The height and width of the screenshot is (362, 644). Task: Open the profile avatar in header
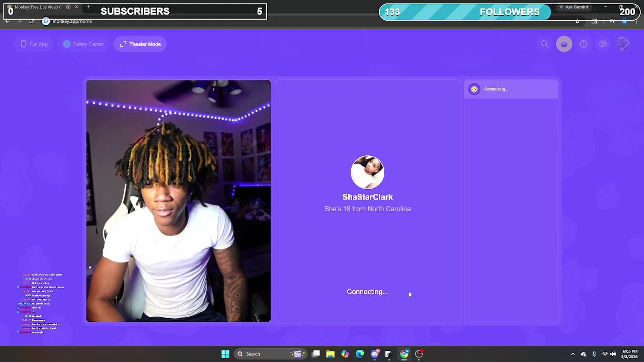pos(623,44)
